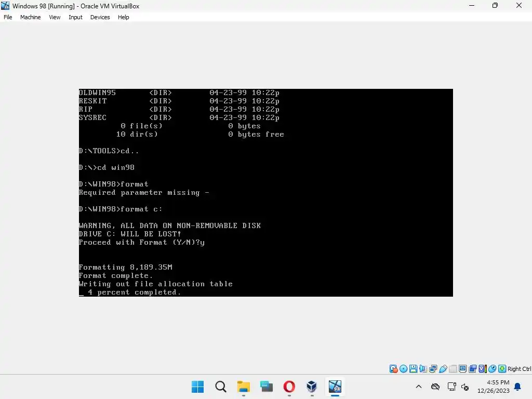532x399 pixels.
Task: Open the Windows Start menu
Action: [x=198, y=387]
